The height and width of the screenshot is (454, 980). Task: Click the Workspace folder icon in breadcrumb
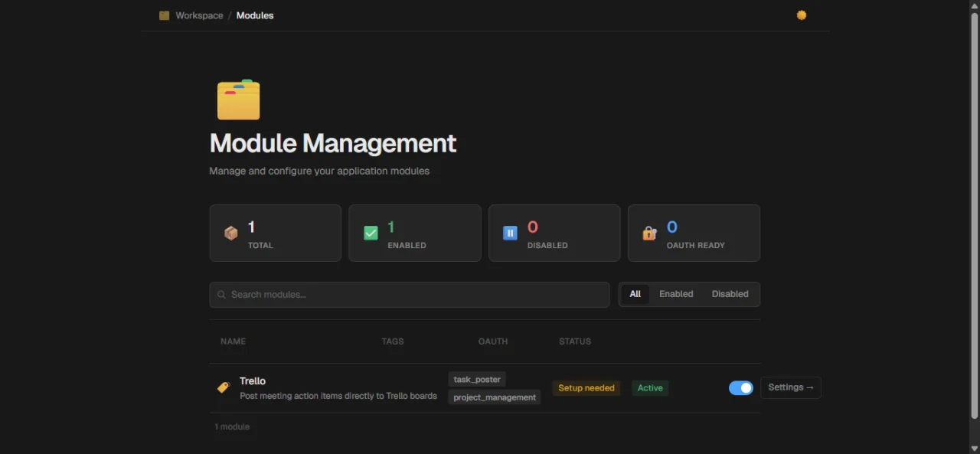[x=164, y=15]
